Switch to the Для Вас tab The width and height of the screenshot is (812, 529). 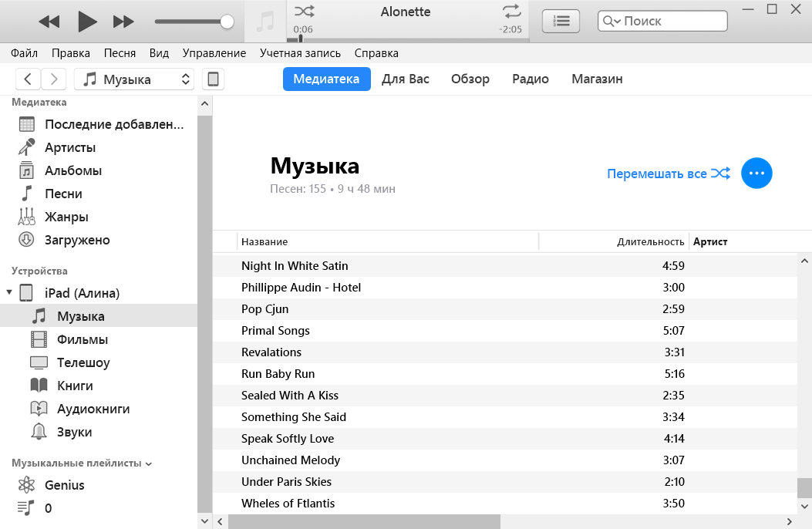pyautogui.click(x=405, y=79)
